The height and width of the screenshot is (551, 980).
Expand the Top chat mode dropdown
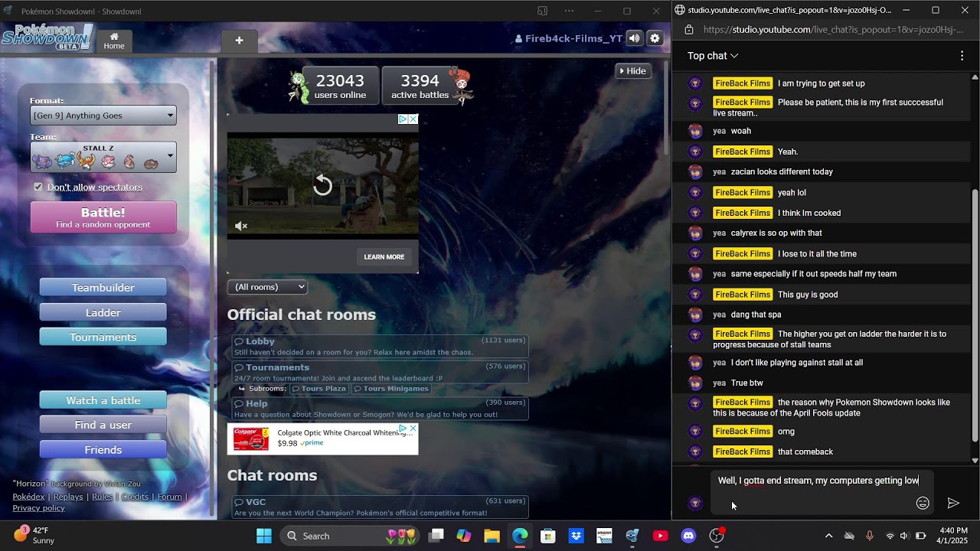pos(713,56)
